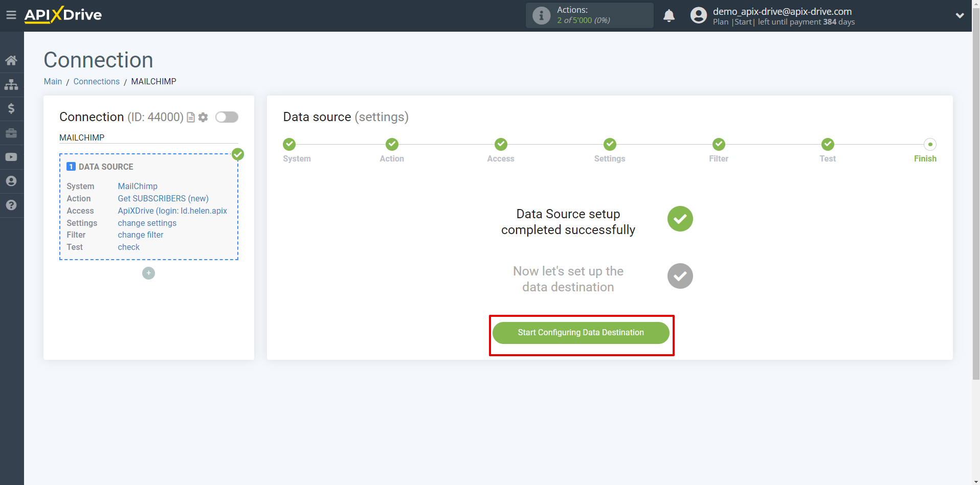Click the connection document copy icon
Screen dimensions: 980x485
(x=191, y=118)
